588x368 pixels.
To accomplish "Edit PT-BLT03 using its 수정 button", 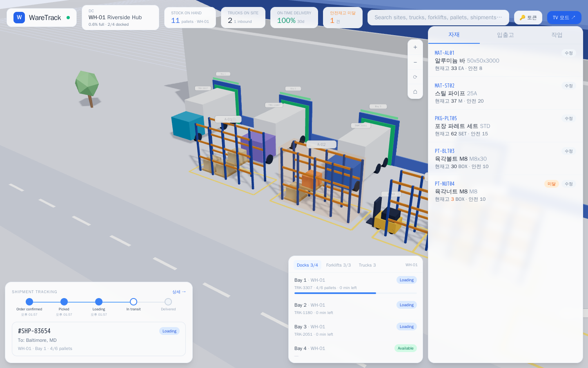I will coord(569,151).
